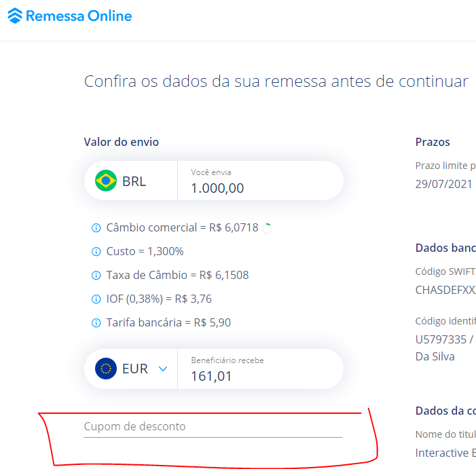Click the Tarifa bancária fee text
Viewport: 476px width, 469px height.
pyautogui.click(x=168, y=323)
